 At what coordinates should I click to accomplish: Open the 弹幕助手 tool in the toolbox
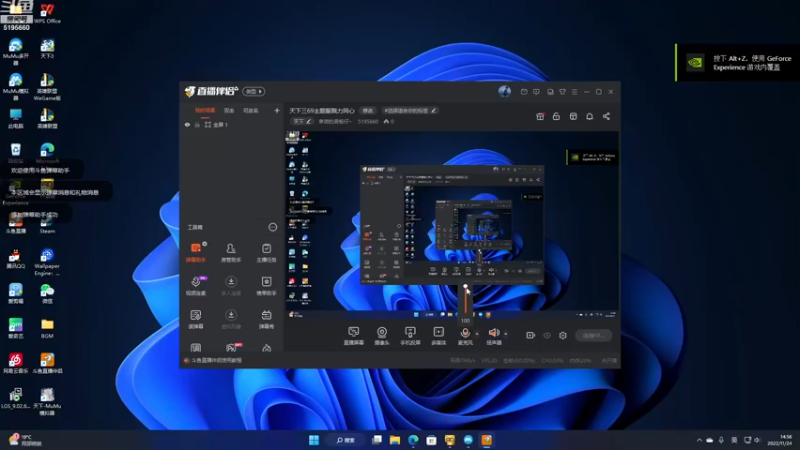[x=196, y=252]
